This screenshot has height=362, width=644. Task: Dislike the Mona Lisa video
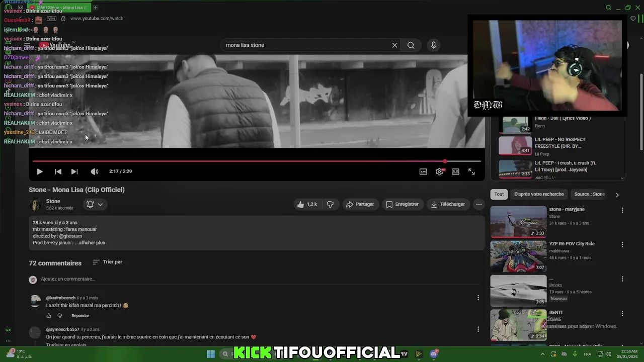pyautogui.click(x=330, y=204)
